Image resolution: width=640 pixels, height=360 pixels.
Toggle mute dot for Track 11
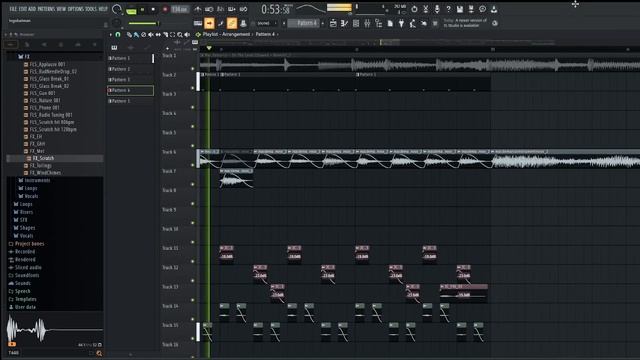pos(193,261)
